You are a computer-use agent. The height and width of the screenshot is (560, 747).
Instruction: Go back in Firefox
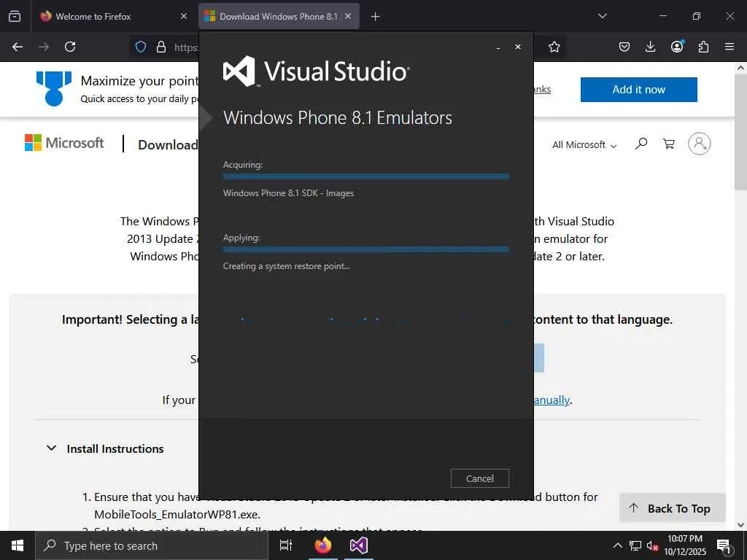pos(18,47)
